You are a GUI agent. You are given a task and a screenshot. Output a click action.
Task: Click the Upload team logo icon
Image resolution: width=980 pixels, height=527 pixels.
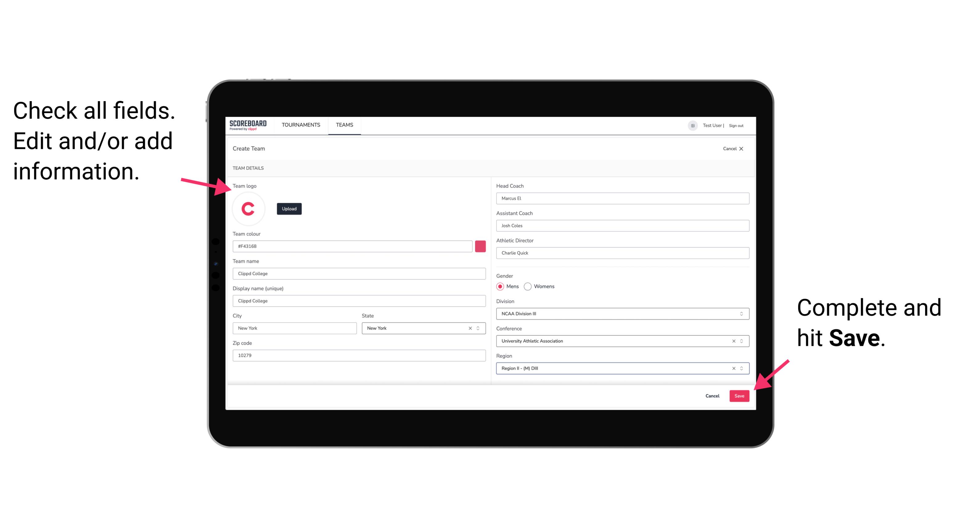(289, 209)
